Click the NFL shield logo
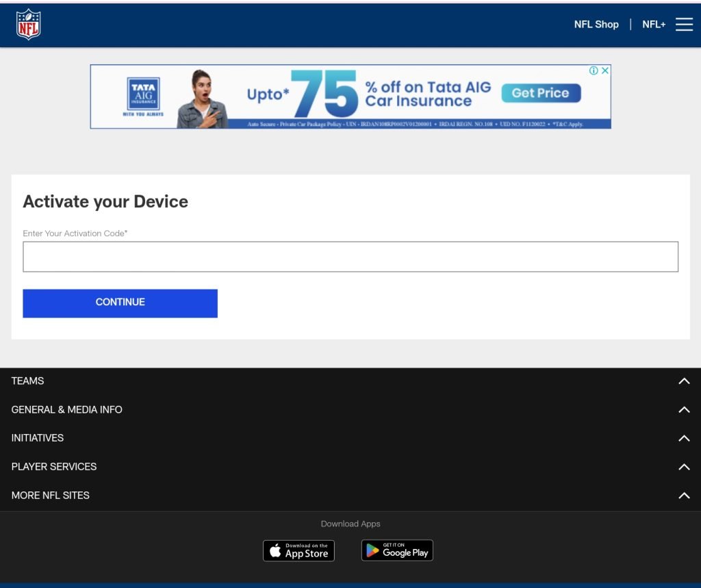The image size is (701, 588). coord(28,25)
